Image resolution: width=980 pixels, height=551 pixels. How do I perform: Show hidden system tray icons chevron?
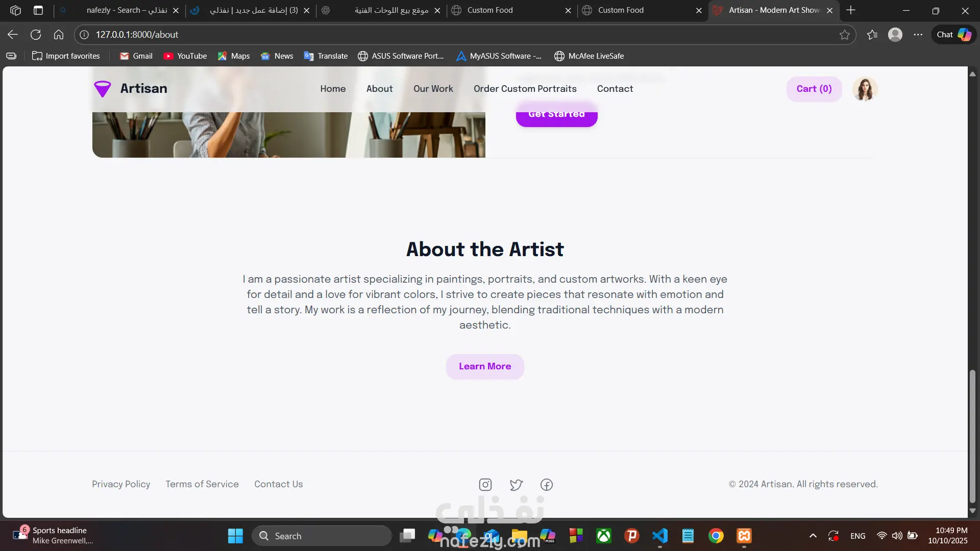(813, 536)
